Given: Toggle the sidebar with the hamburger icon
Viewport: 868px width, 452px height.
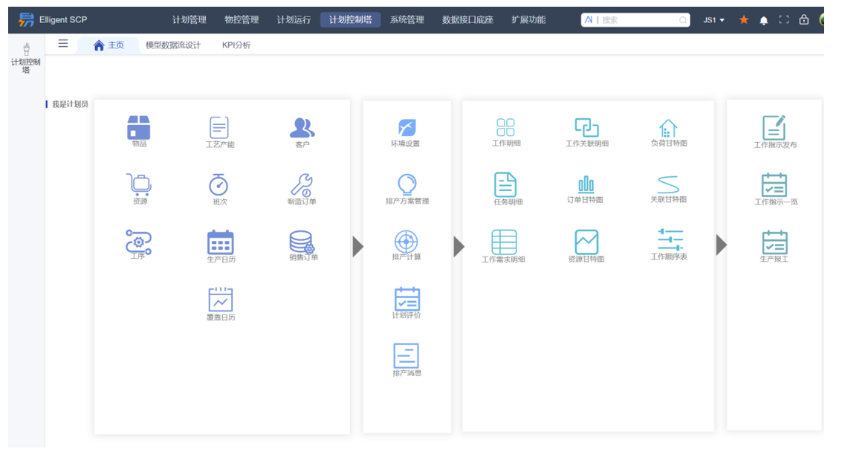Looking at the screenshot, I should [x=62, y=44].
